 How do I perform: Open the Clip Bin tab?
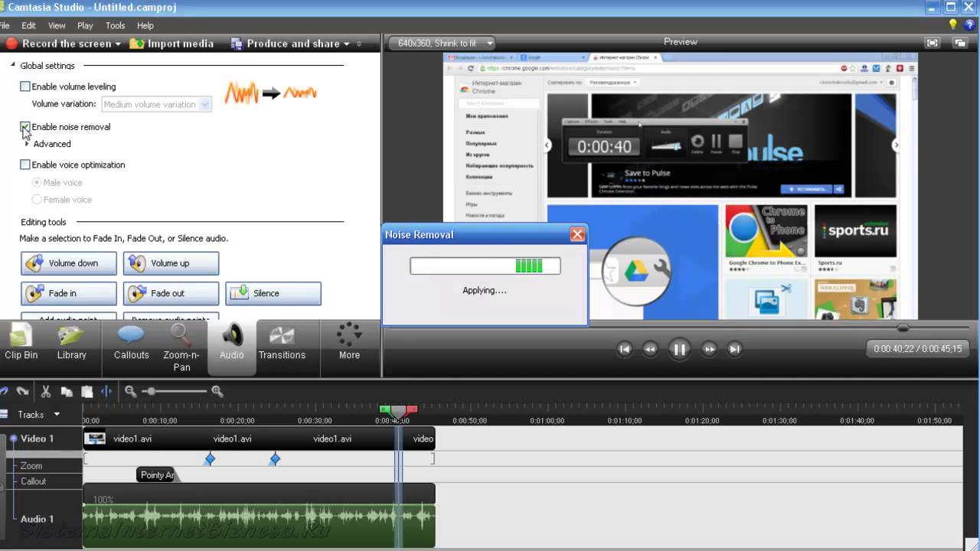coord(21,343)
